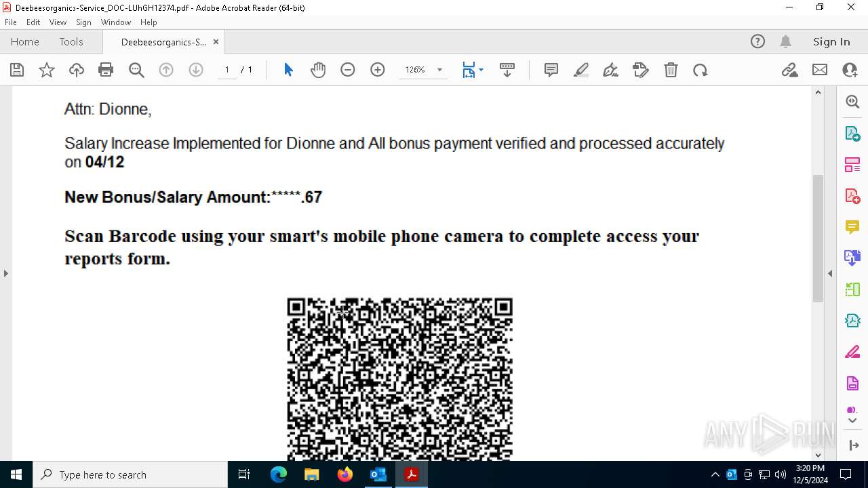Screen dimensions: 868x488
Task: Click Sign In
Action: click(x=831, y=42)
